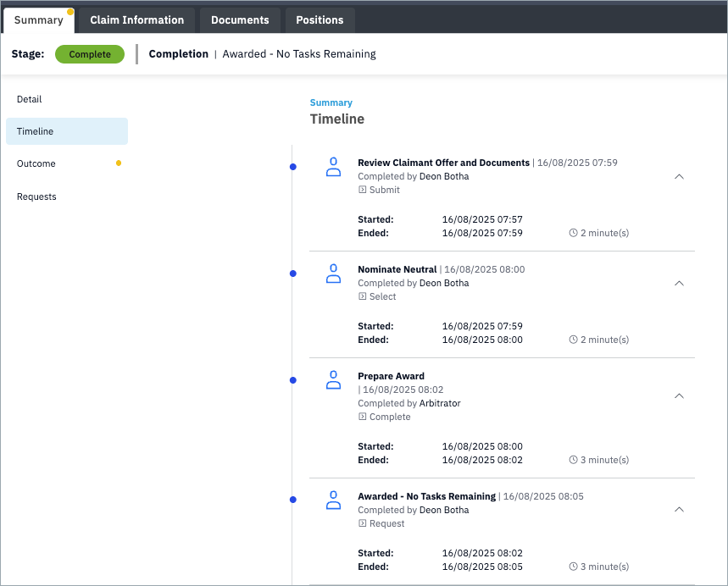Click 'Completed by Deon Botha' under Nominate Neutral
The image size is (728, 586).
point(414,283)
